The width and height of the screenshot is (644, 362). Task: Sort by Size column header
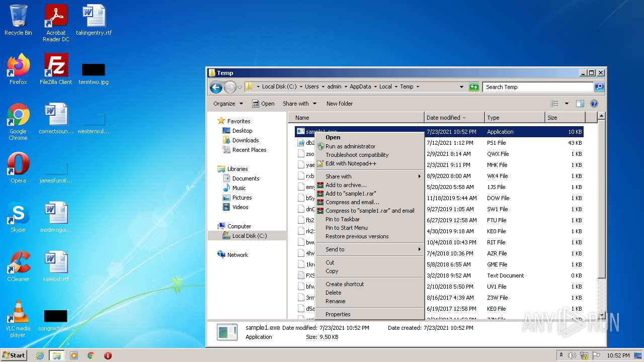click(x=565, y=118)
